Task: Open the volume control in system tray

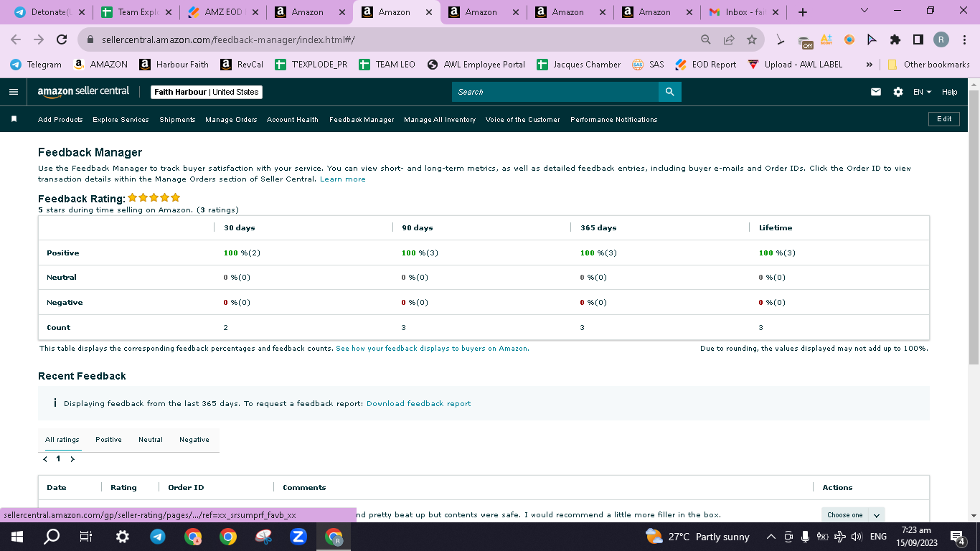Action: 857,536
